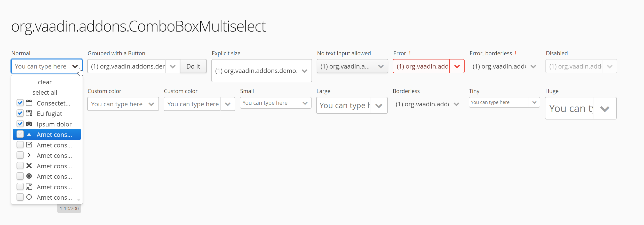Select the Consectet... list item text
Image resolution: width=644 pixels, height=225 pixels.
coord(53,103)
